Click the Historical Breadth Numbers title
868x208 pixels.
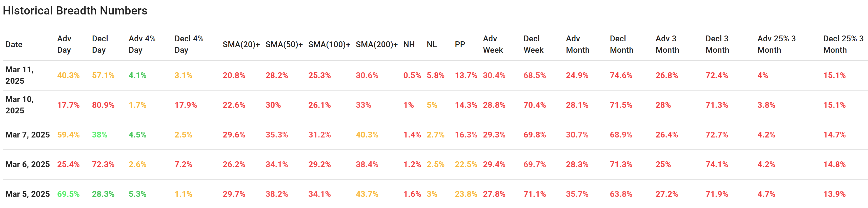75,10
